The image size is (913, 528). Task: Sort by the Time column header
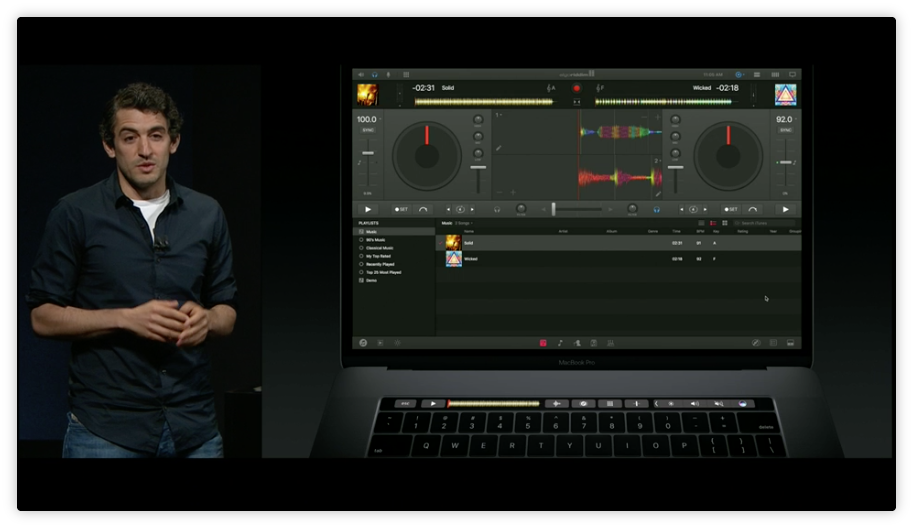[676, 231]
